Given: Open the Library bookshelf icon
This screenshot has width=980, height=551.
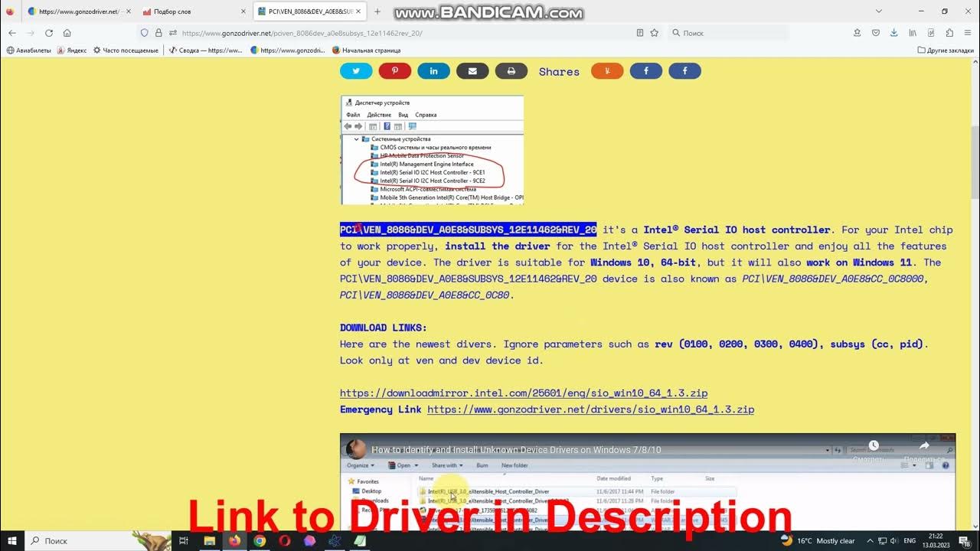Looking at the screenshot, I should pos(913,33).
